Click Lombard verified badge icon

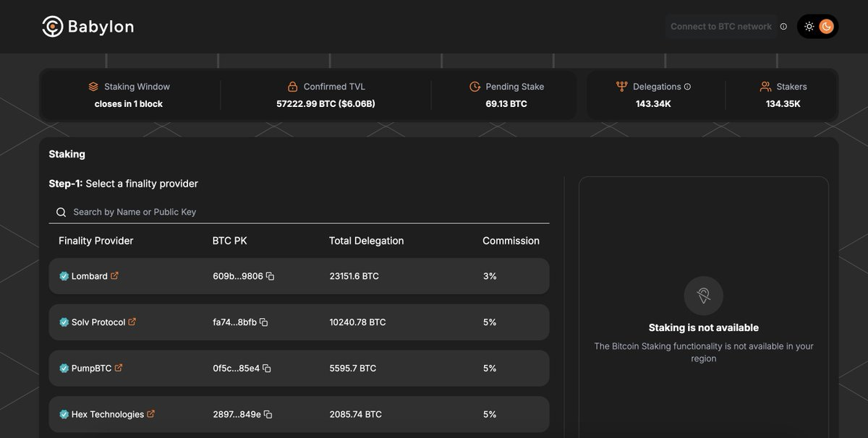[64, 276]
